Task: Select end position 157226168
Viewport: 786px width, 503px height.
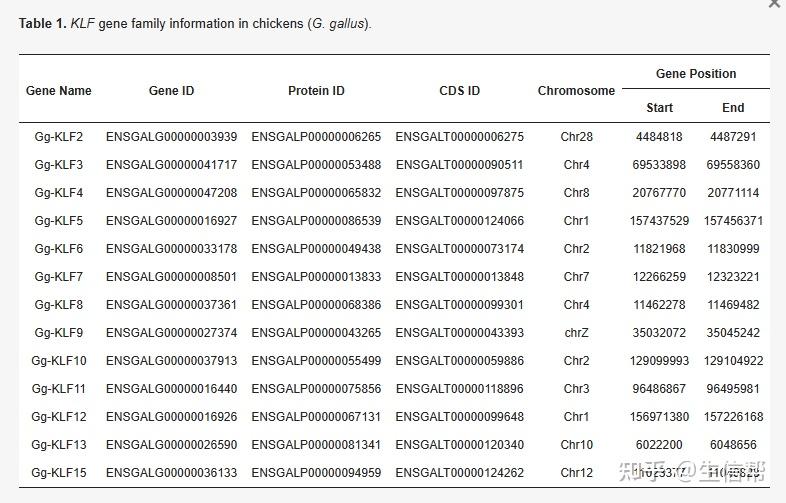Action: tap(733, 417)
